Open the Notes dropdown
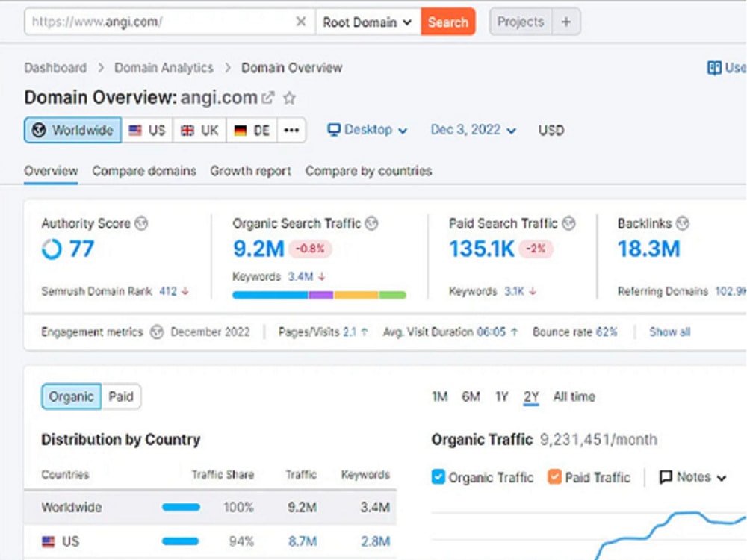The image size is (747, 560). pyautogui.click(x=693, y=476)
